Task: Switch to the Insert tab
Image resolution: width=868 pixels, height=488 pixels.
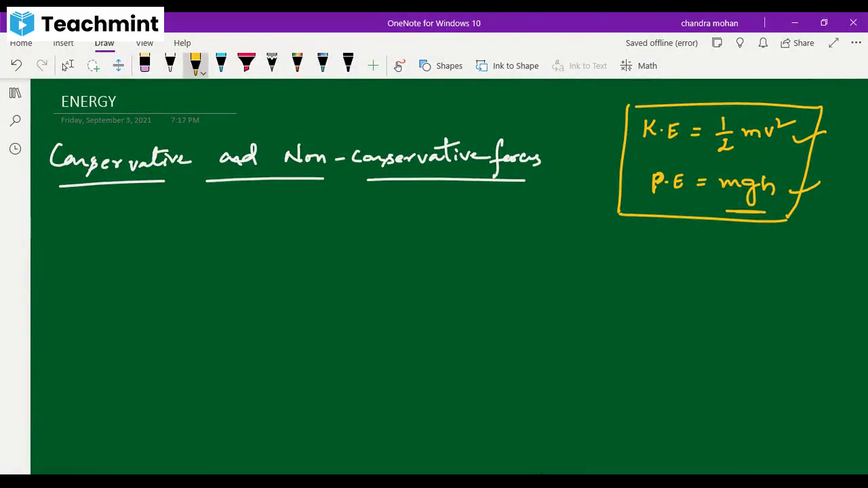Action: [x=63, y=43]
